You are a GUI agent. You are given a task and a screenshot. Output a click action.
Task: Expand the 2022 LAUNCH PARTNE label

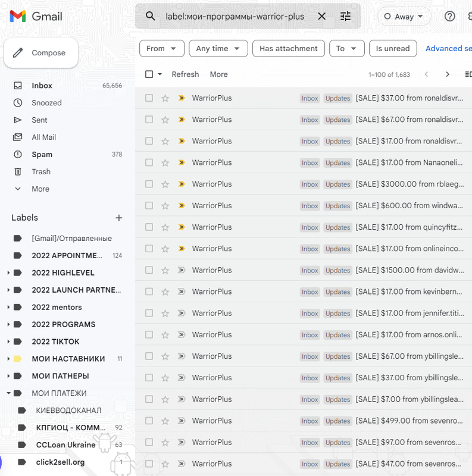pos(8,290)
